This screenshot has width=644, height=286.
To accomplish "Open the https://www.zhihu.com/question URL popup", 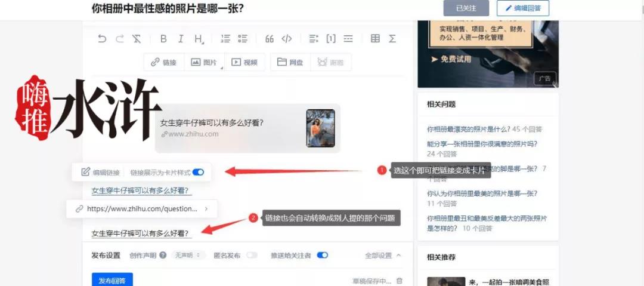I will click(142, 208).
